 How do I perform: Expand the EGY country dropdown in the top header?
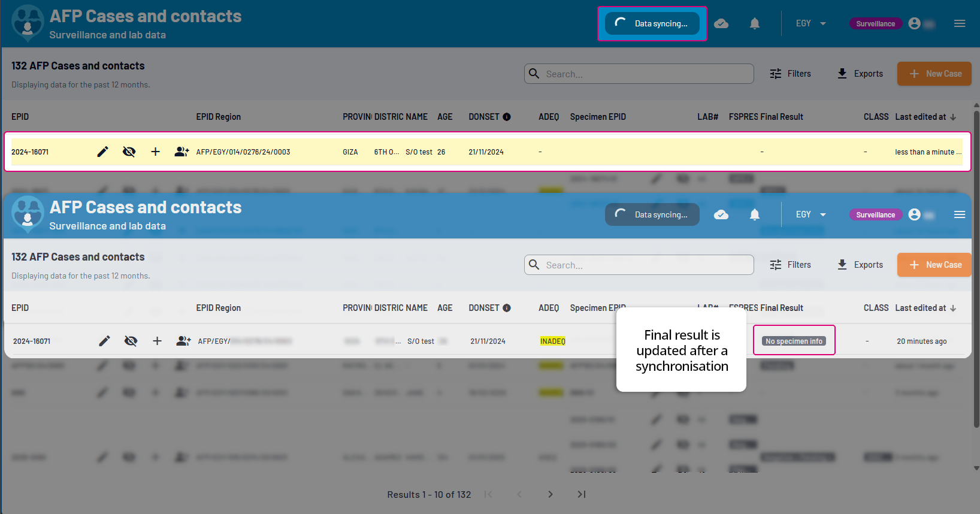(x=810, y=23)
